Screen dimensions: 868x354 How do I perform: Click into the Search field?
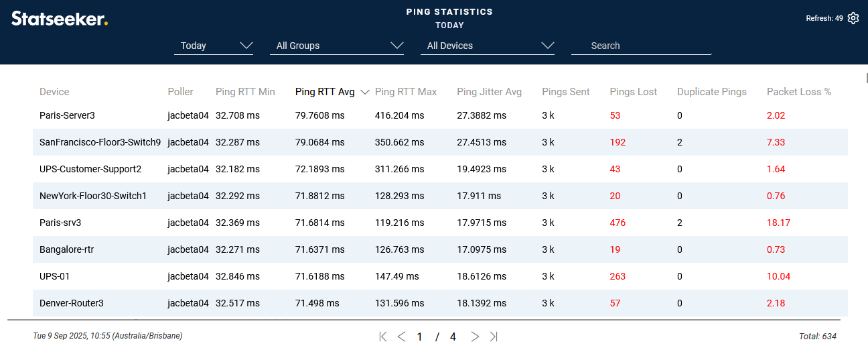pos(641,46)
